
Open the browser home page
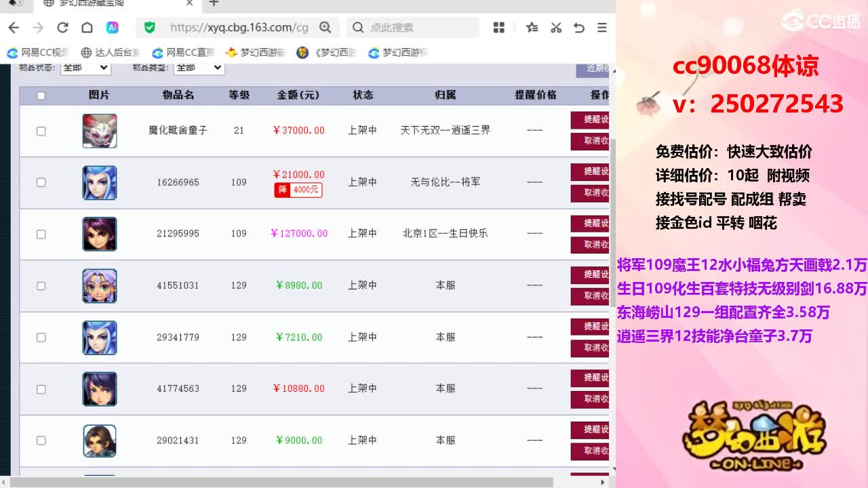pos(87,28)
